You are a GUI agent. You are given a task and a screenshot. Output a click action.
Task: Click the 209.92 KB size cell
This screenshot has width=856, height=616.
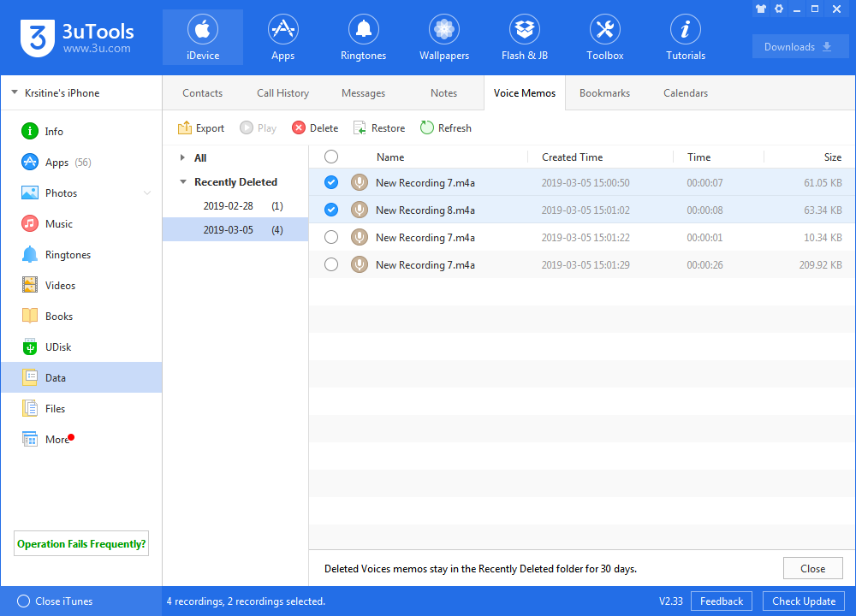[821, 264]
